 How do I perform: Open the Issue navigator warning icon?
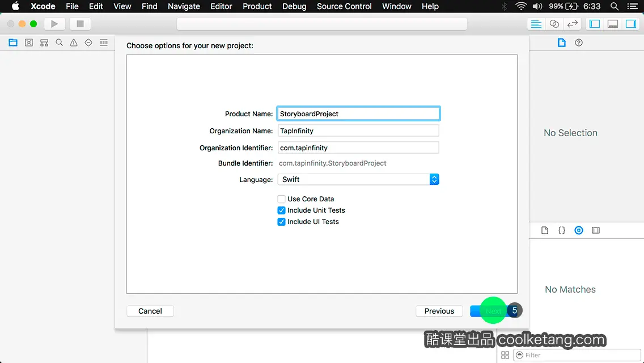74,43
